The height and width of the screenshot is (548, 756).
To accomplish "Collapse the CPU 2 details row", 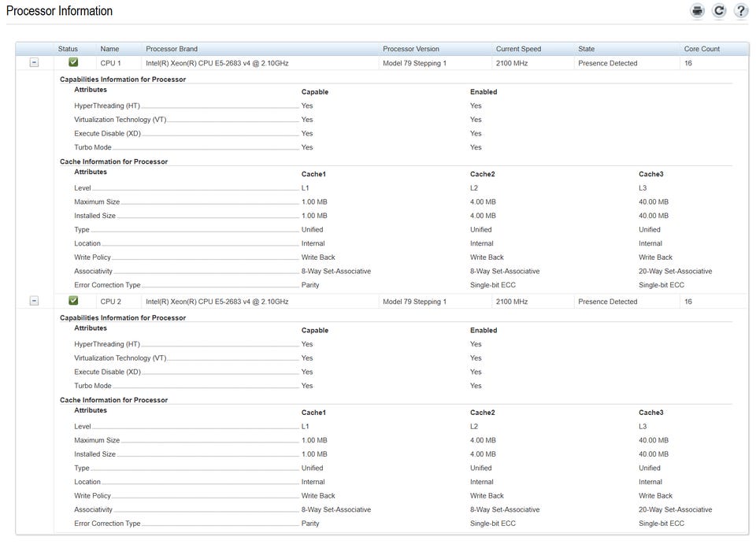I will click(34, 302).
